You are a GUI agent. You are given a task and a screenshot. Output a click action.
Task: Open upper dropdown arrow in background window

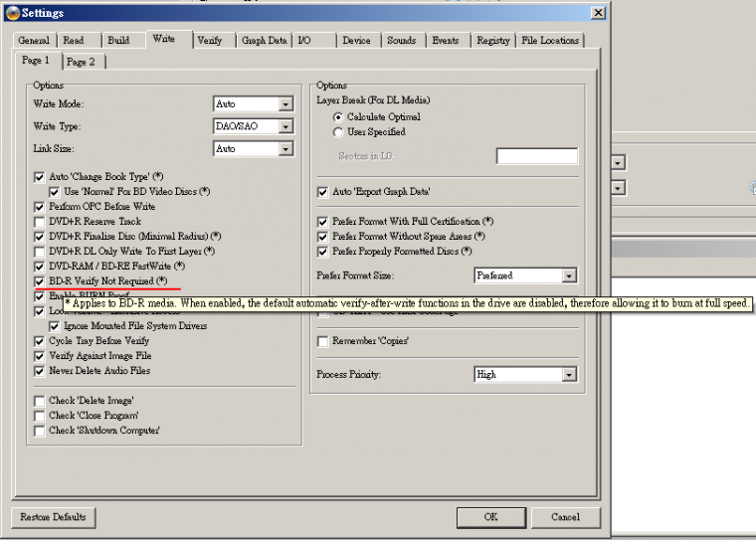[x=618, y=163]
